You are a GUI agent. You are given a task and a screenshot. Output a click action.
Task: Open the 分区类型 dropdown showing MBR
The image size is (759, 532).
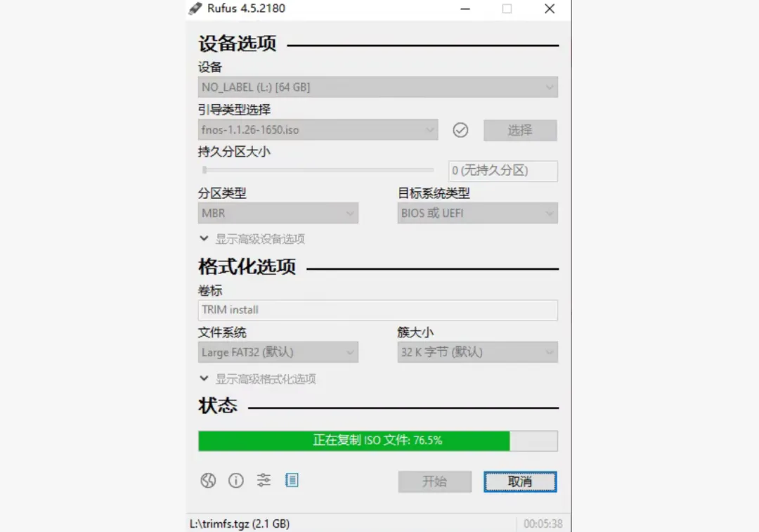coord(278,214)
